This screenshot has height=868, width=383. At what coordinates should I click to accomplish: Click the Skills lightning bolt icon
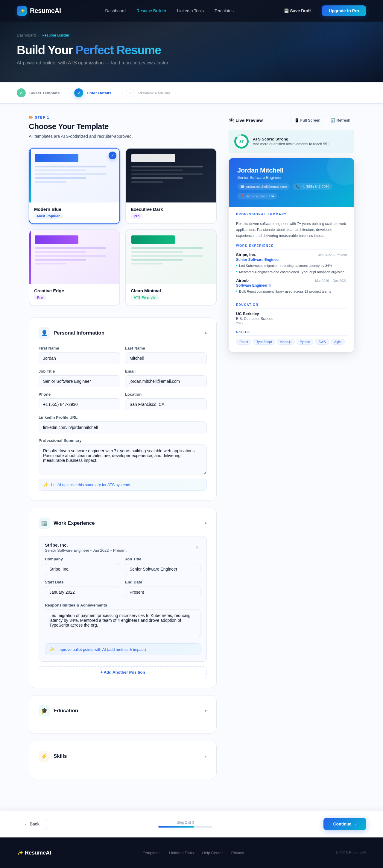(44, 756)
